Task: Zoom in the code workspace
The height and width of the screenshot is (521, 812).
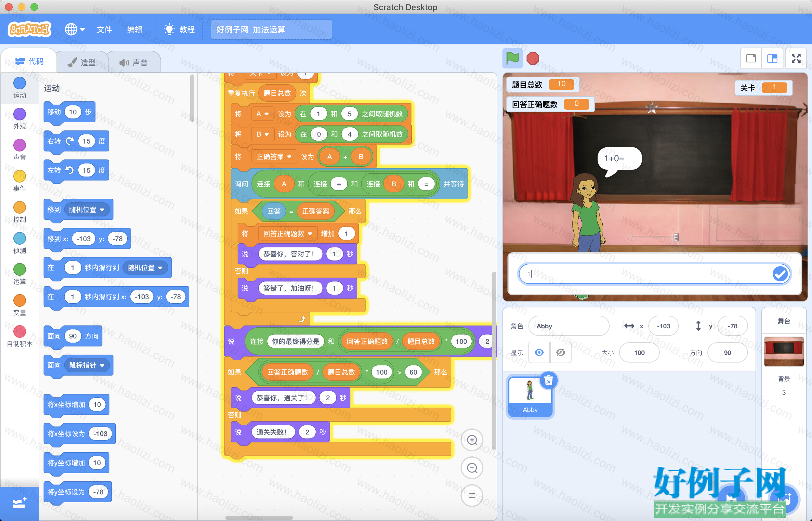Action: pyautogui.click(x=472, y=440)
